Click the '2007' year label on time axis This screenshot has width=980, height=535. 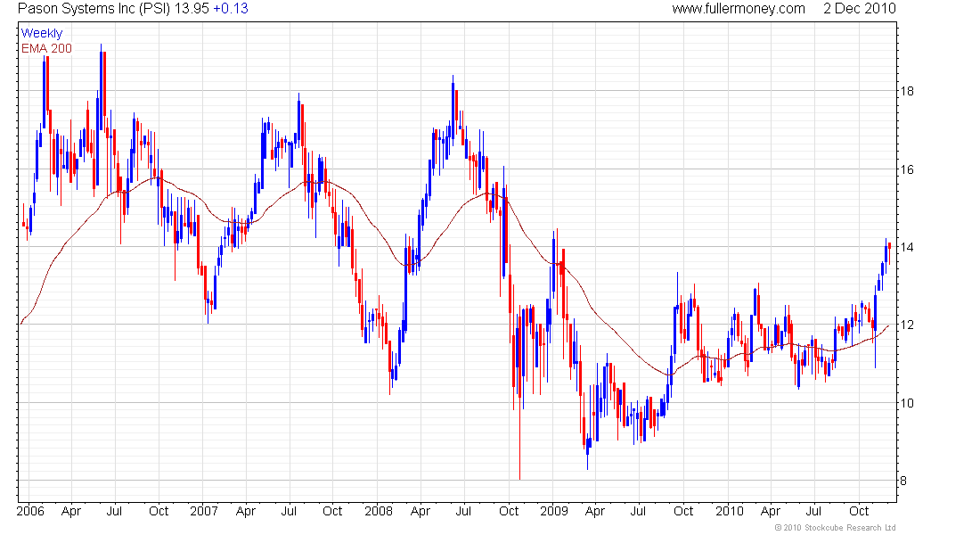tap(204, 511)
